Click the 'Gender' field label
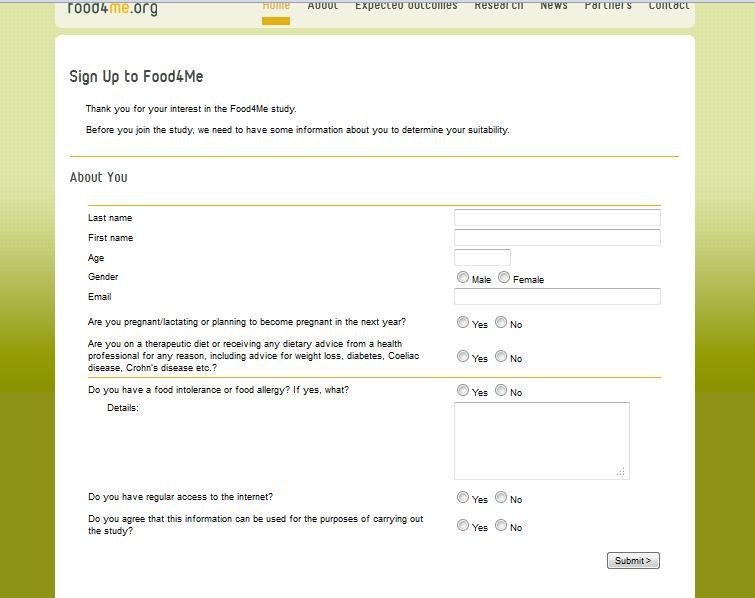The image size is (755, 598). (103, 277)
